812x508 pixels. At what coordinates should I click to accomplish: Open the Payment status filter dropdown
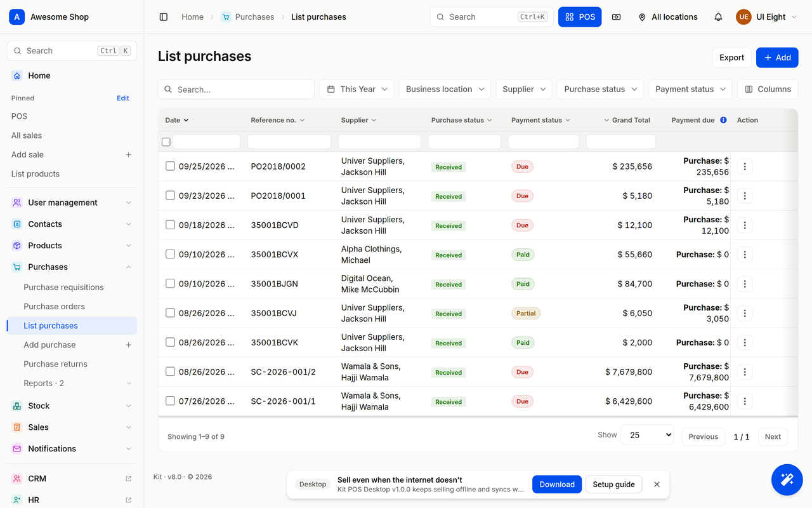pyautogui.click(x=690, y=90)
